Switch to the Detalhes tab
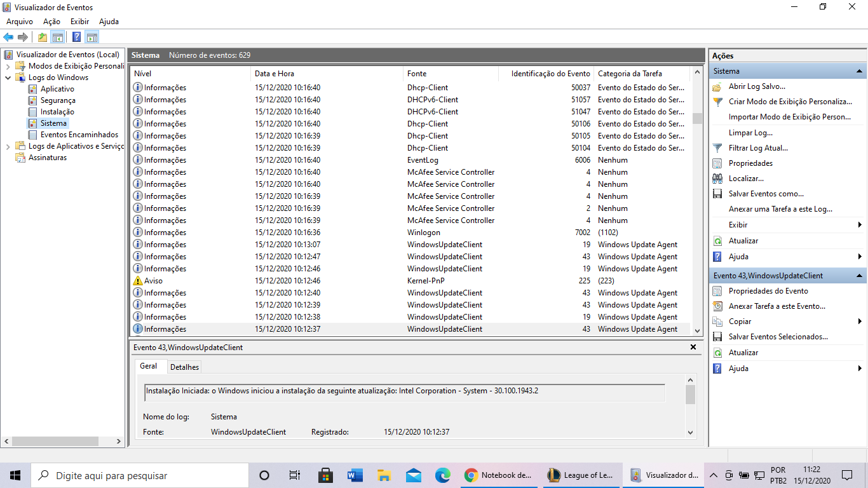868x488 pixels. click(x=184, y=367)
